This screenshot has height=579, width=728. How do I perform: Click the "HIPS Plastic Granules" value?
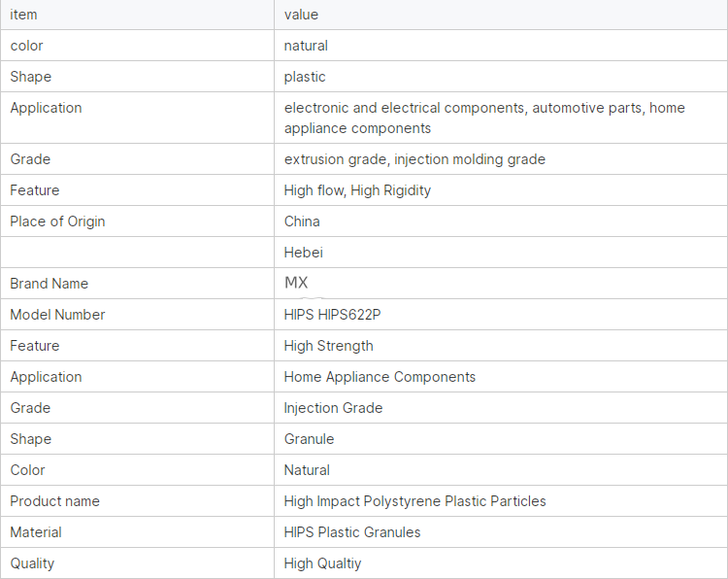[x=352, y=532]
